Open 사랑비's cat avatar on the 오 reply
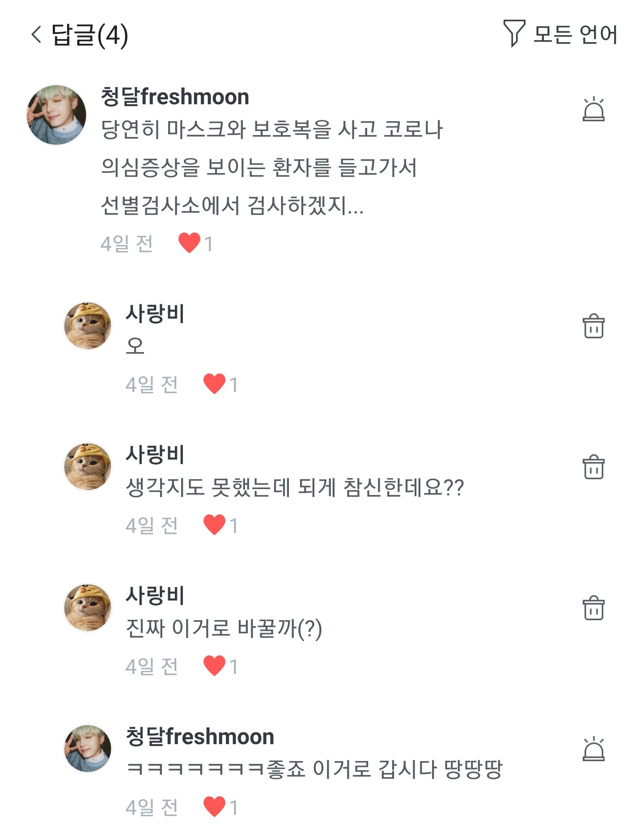Screen dimensions: 644x835 88,326
